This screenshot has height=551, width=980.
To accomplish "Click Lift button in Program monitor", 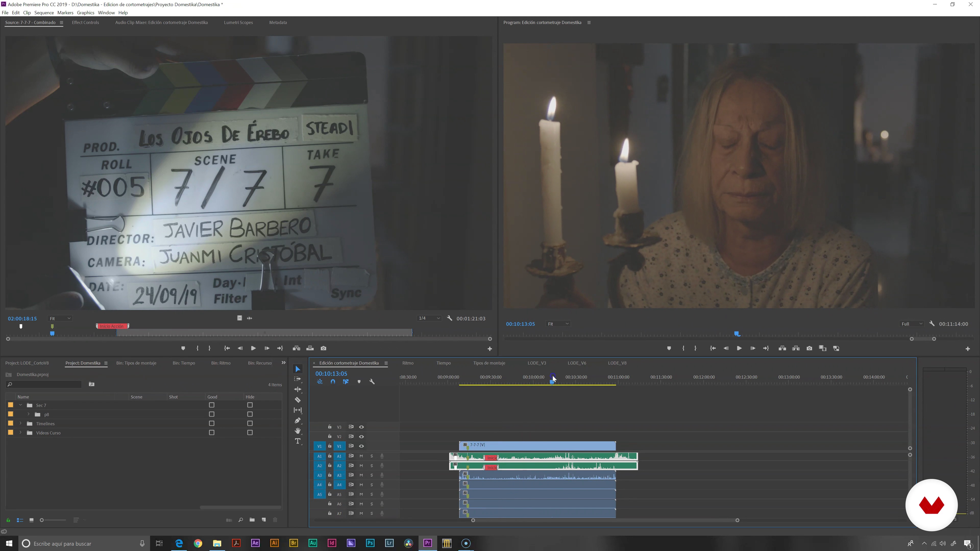I will coord(782,348).
